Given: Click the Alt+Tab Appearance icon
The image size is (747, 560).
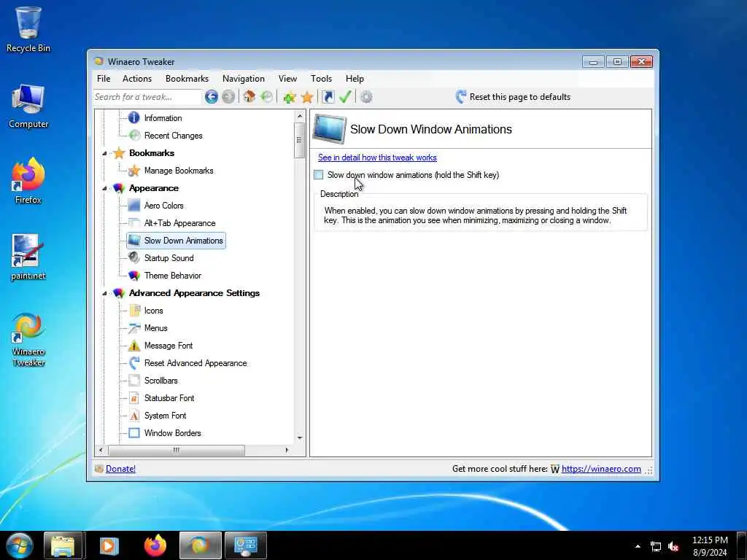Looking at the screenshot, I should (134, 223).
